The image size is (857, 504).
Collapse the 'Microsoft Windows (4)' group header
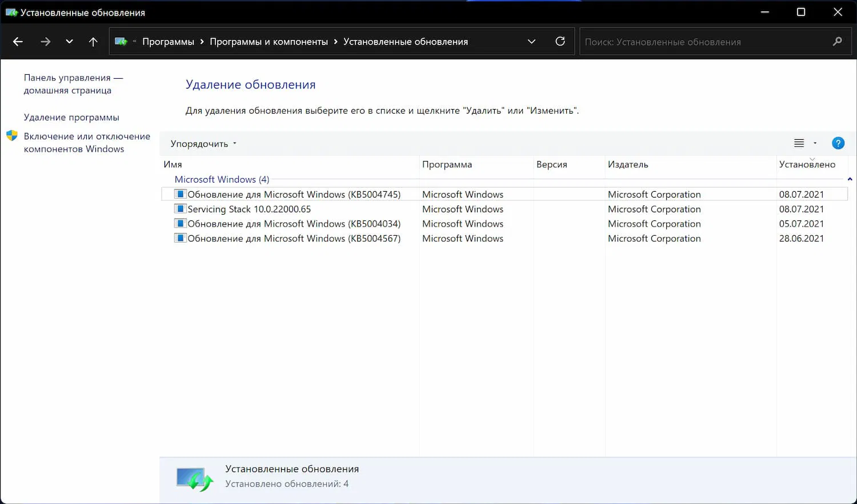pos(222,179)
